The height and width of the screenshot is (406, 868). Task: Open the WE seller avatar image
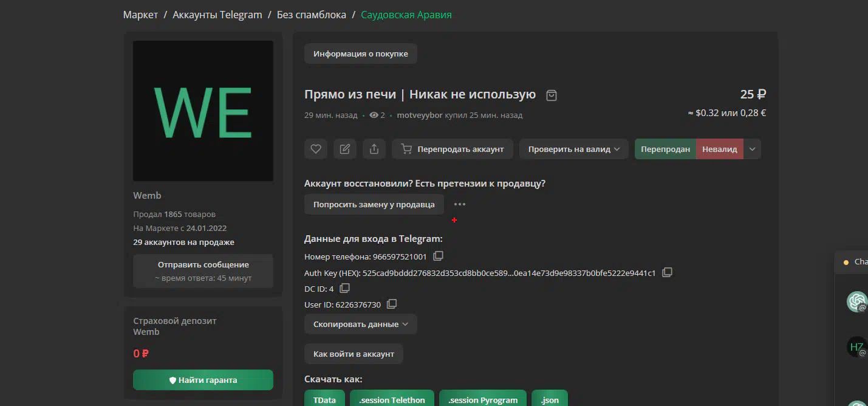(203, 111)
